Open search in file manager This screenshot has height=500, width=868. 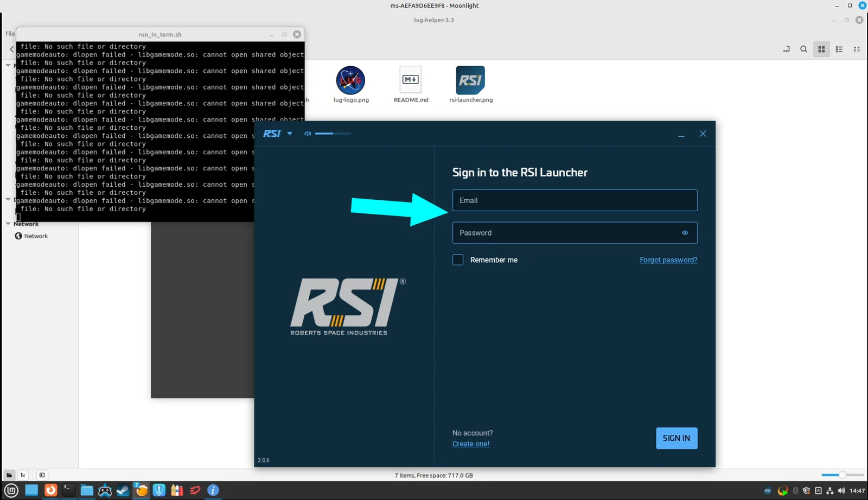tap(803, 49)
